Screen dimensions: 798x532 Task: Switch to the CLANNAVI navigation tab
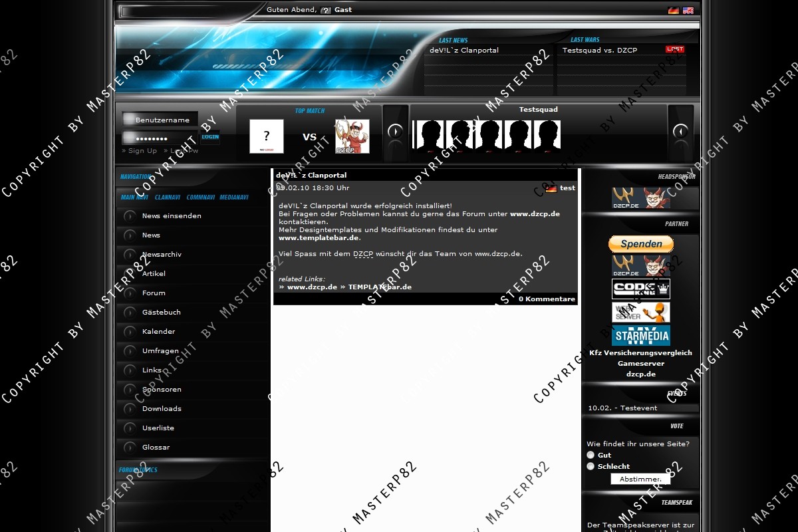pyautogui.click(x=168, y=198)
